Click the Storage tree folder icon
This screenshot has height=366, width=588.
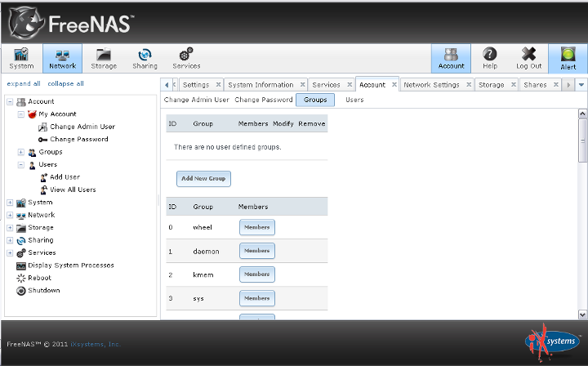[21, 228]
